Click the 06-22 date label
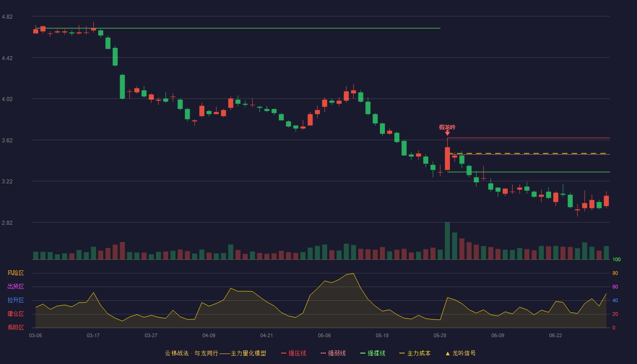Viewport: 637px width, 364px height. [556, 335]
